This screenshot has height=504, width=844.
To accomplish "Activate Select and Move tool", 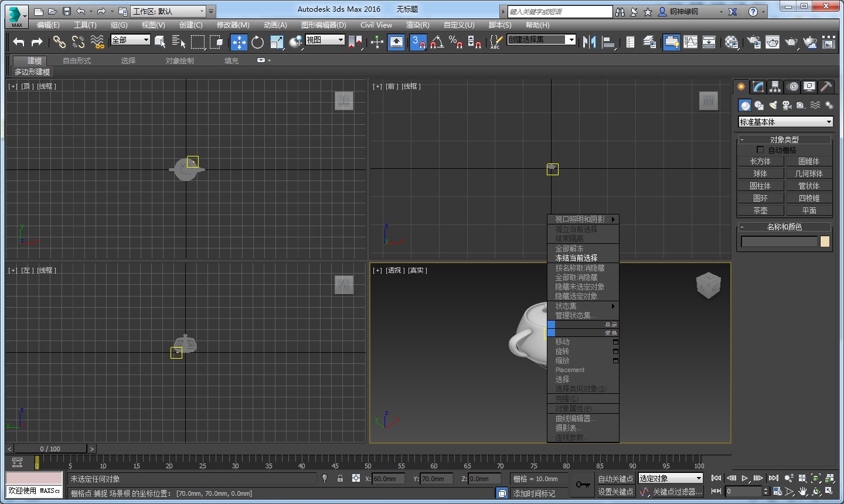I will tap(239, 42).
